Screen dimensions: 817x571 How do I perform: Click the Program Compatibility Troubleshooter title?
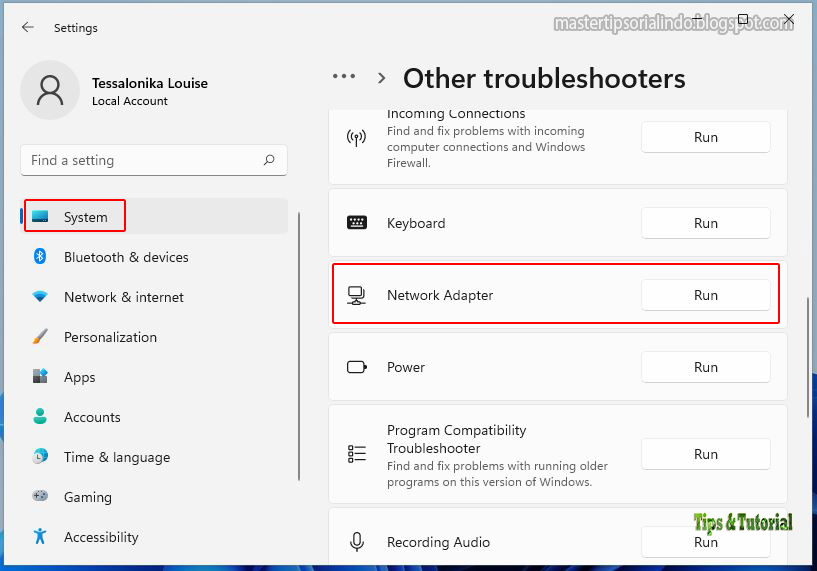click(x=456, y=439)
